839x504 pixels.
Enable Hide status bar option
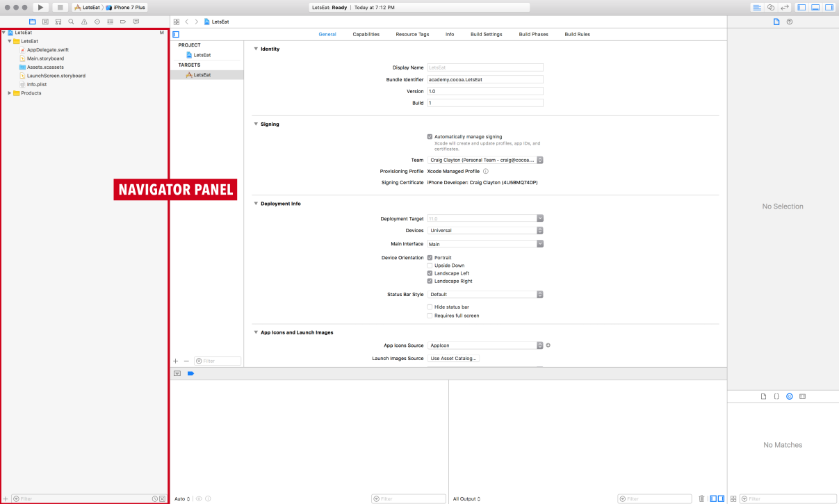click(430, 307)
